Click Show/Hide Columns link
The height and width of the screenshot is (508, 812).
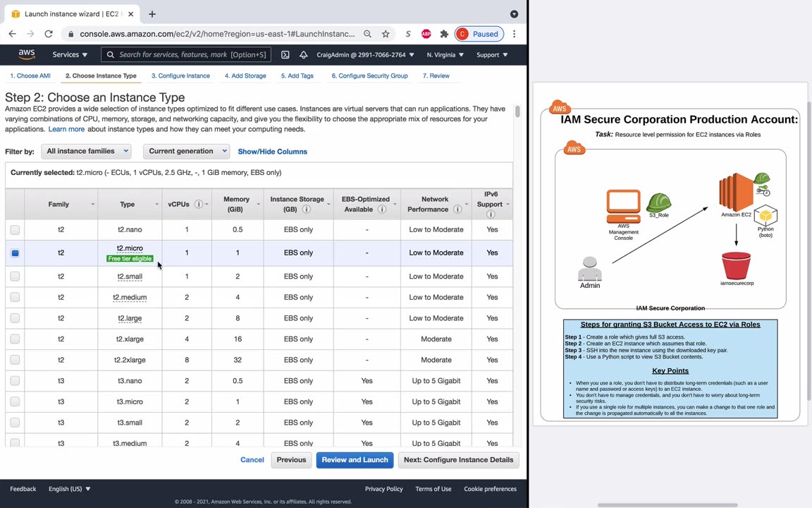coord(272,152)
